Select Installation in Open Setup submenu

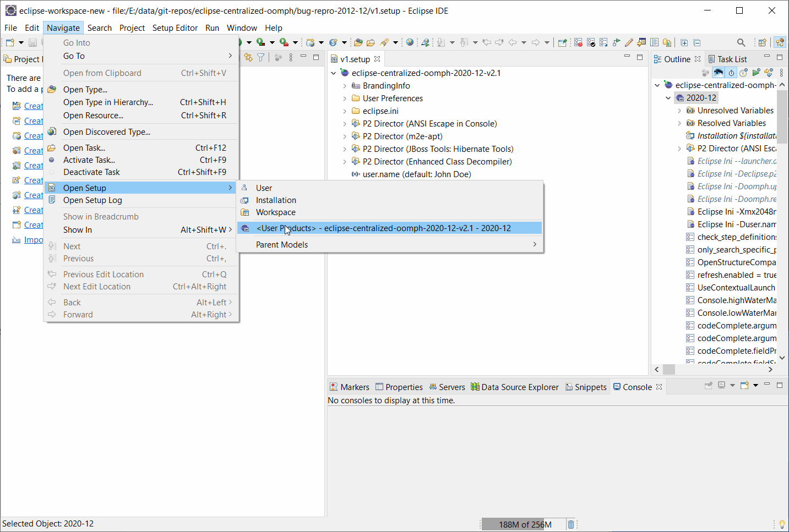click(x=390, y=200)
